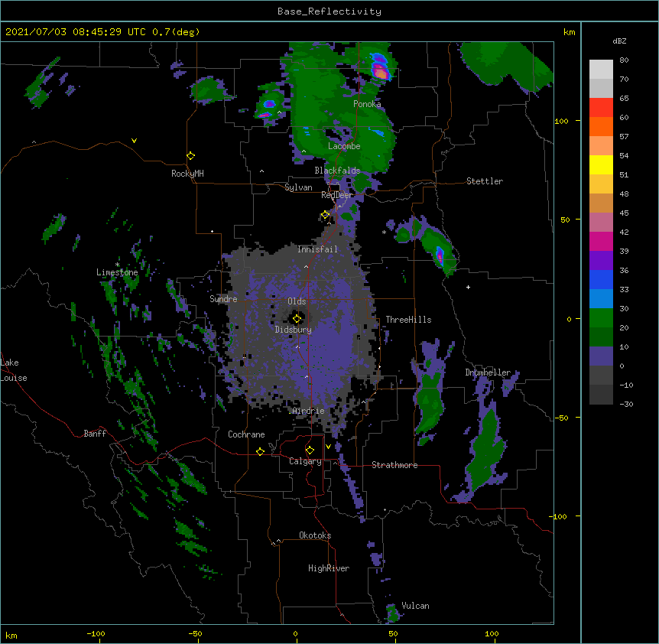
Task: Click the dBZ legend heading
Action: pyautogui.click(x=619, y=41)
